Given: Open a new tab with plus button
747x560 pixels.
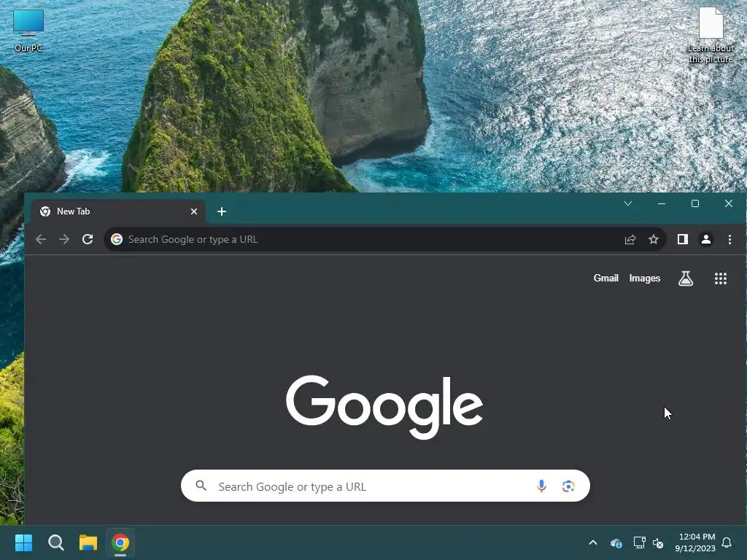Looking at the screenshot, I should 222,211.
